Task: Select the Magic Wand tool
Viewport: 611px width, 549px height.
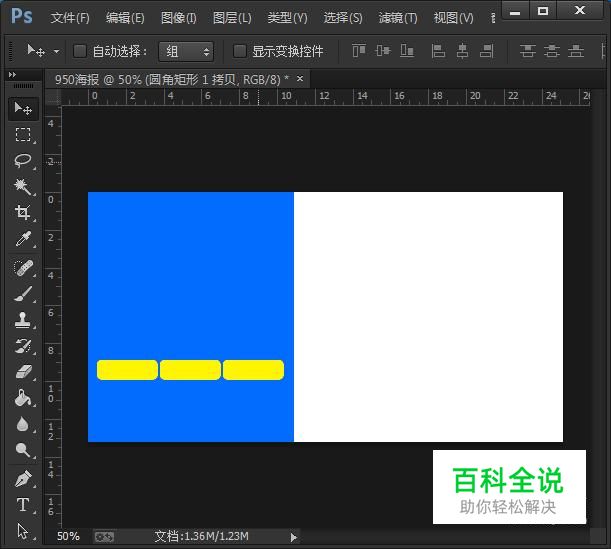Action: point(22,187)
